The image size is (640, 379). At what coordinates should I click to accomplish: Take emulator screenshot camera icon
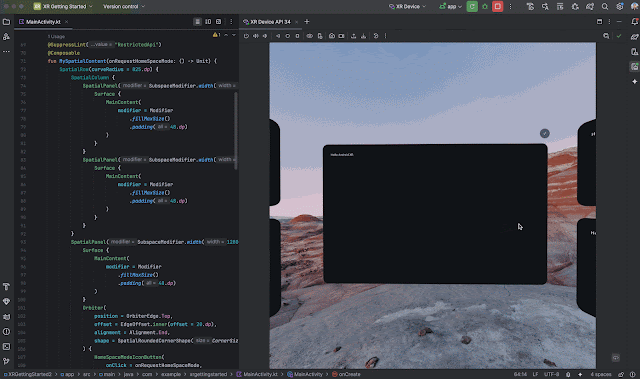332,36
